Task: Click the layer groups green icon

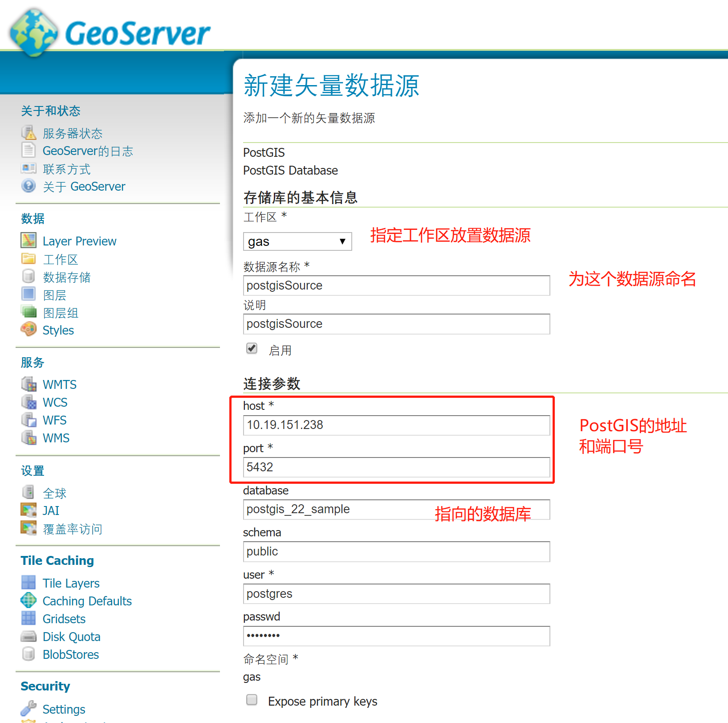Action: pyautogui.click(x=28, y=312)
